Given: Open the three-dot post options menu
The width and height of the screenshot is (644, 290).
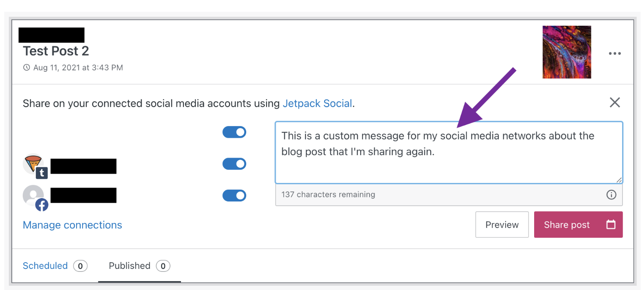Looking at the screenshot, I should point(615,54).
